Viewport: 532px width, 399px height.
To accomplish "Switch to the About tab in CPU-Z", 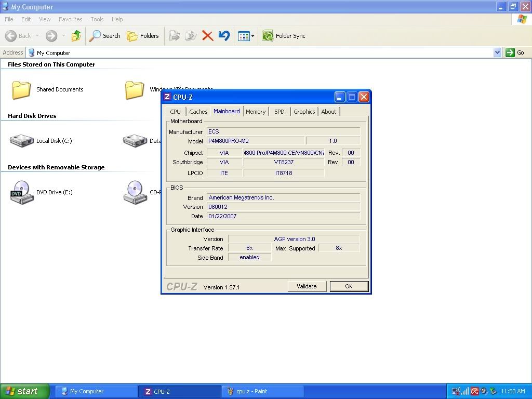I will 328,112.
